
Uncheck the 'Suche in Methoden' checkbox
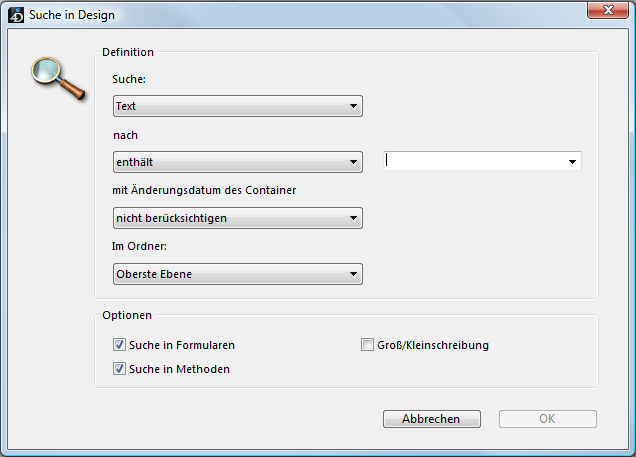click(120, 369)
